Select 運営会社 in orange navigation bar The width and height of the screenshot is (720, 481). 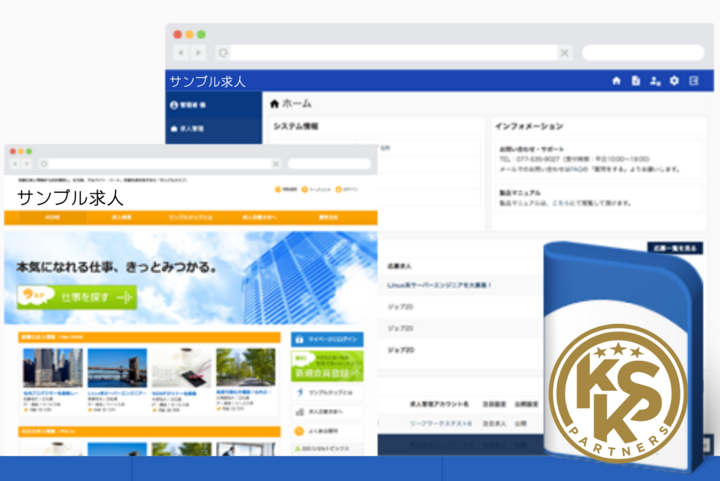click(x=328, y=217)
